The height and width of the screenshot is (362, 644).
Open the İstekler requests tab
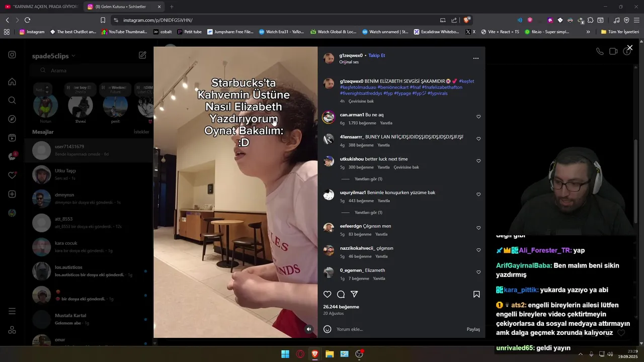pyautogui.click(x=141, y=132)
